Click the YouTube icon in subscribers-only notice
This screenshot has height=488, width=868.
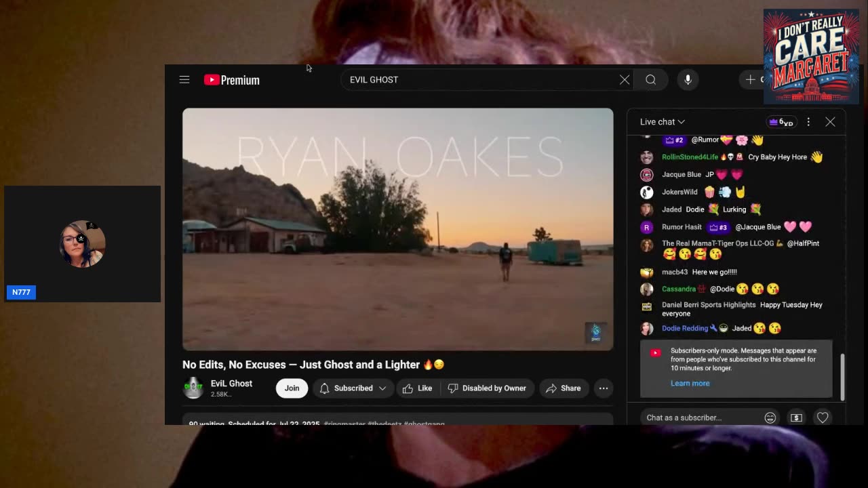pos(655,353)
